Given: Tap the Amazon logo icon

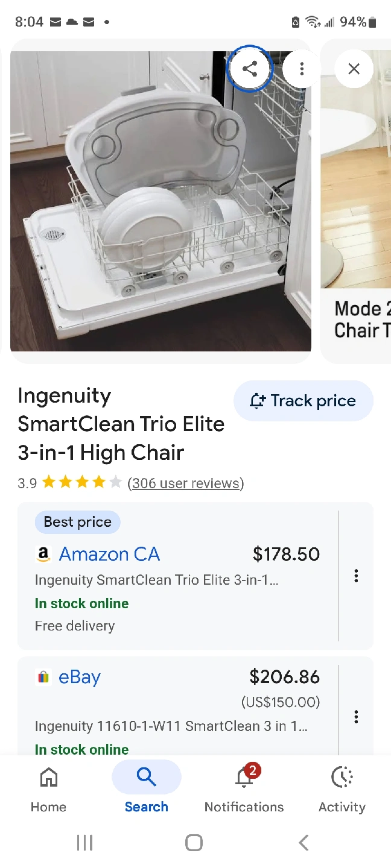Looking at the screenshot, I should click(x=43, y=554).
